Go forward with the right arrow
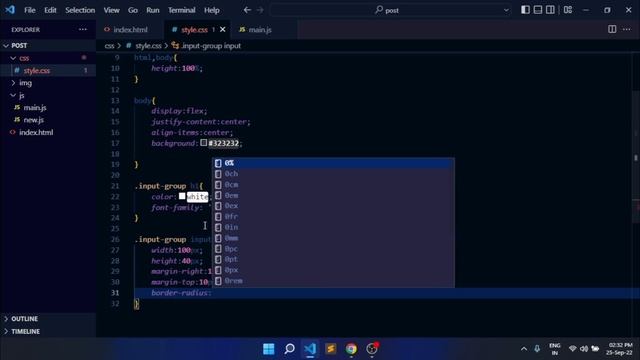Image resolution: width=640 pixels, height=360 pixels. click(x=260, y=10)
